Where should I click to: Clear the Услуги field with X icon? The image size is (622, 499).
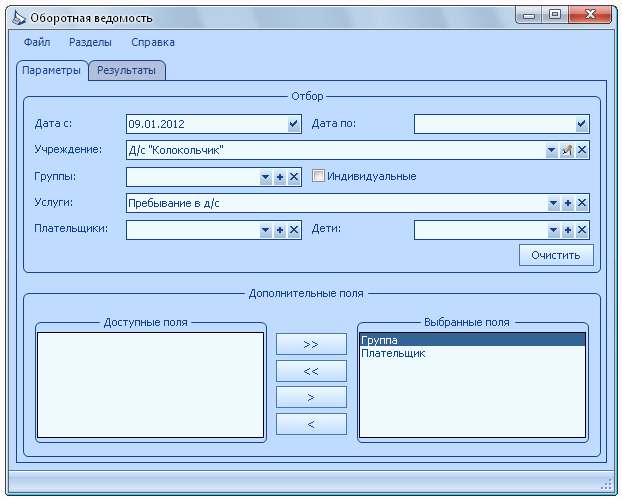(x=582, y=203)
